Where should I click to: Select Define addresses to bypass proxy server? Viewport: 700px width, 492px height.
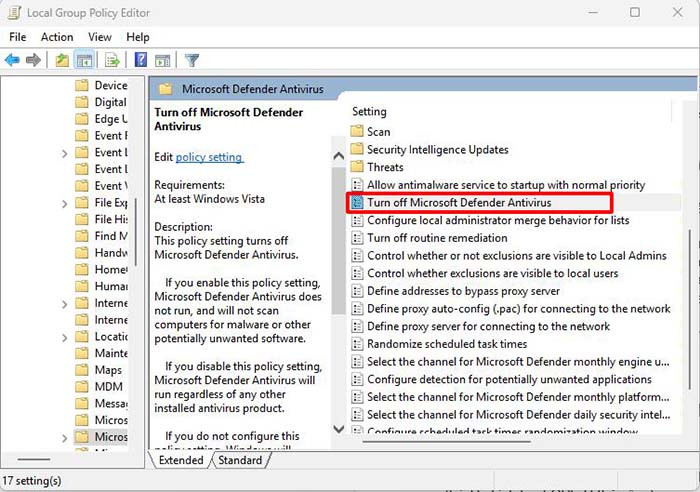[x=455, y=291]
